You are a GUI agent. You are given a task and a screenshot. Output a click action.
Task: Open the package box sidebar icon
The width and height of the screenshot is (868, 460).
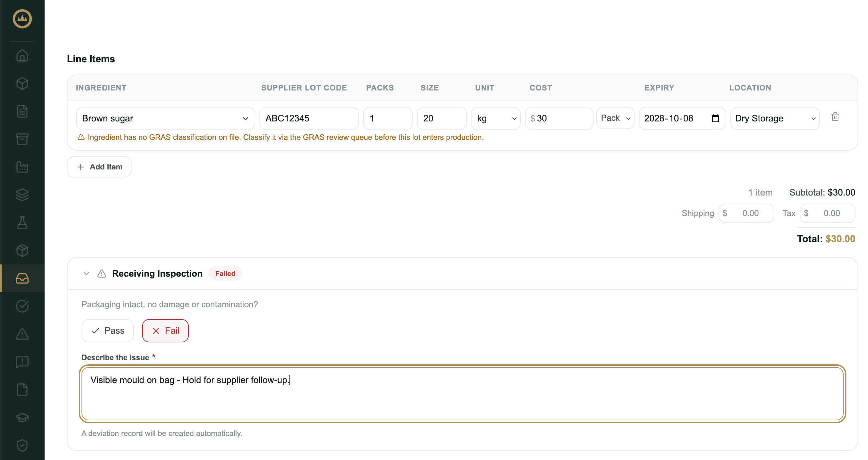point(22,251)
